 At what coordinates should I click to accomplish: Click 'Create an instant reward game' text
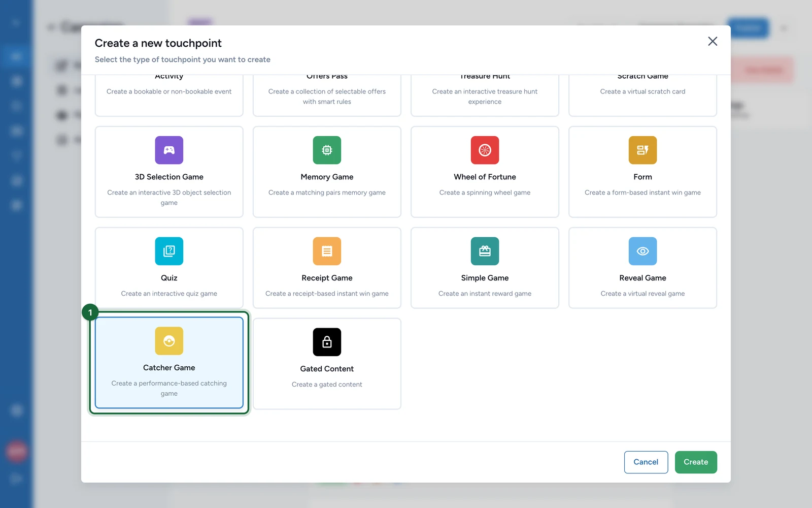(485, 294)
